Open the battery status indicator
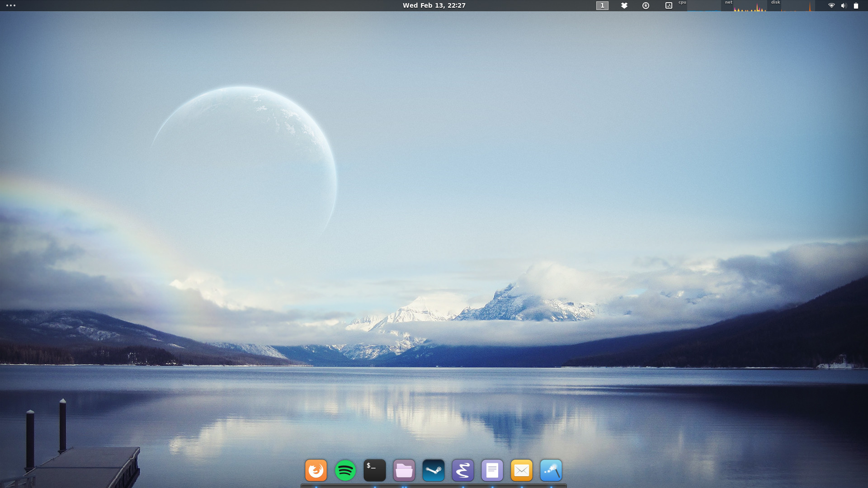The width and height of the screenshot is (868, 488). (x=856, y=5)
